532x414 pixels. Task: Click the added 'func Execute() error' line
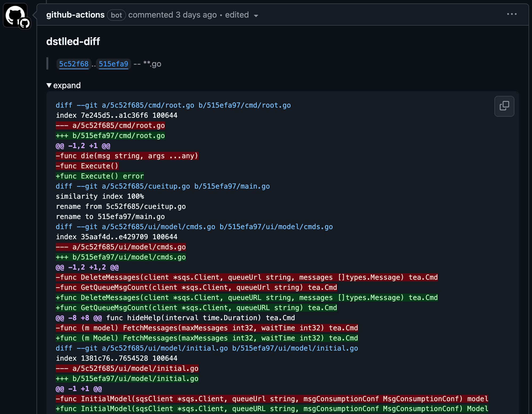tap(100, 176)
